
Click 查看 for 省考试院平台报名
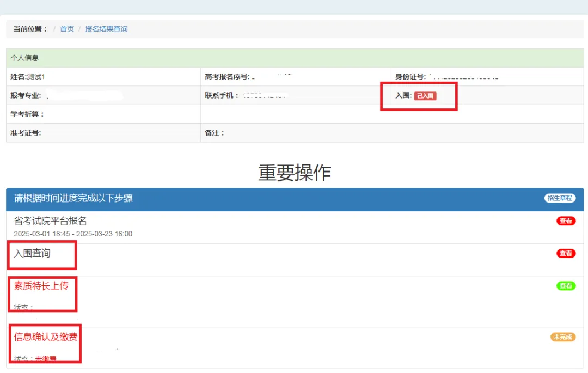point(566,221)
